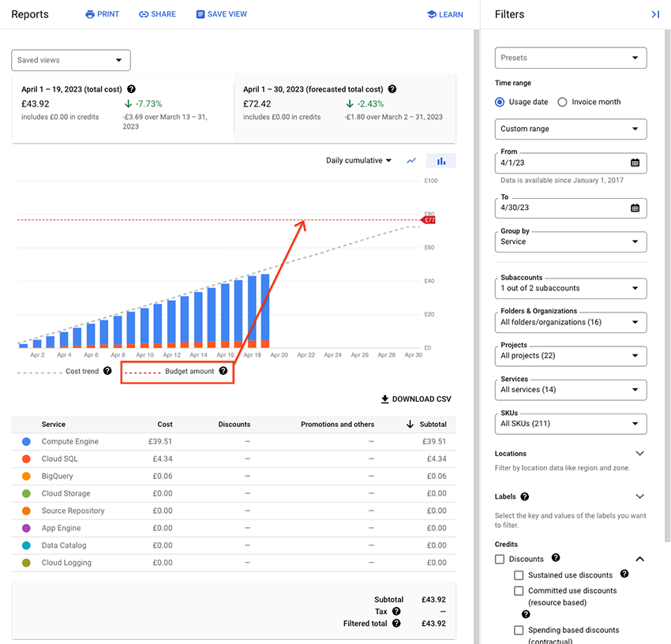Image resolution: width=671 pixels, height=644 pixels.
Task: Click the help icon beside forecasted total cost
Action: click(x=392, y=89)
